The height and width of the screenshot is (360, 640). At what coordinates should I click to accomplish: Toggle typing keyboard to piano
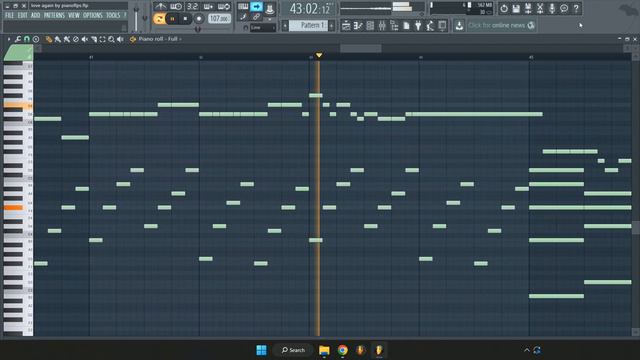click(243, 7)
